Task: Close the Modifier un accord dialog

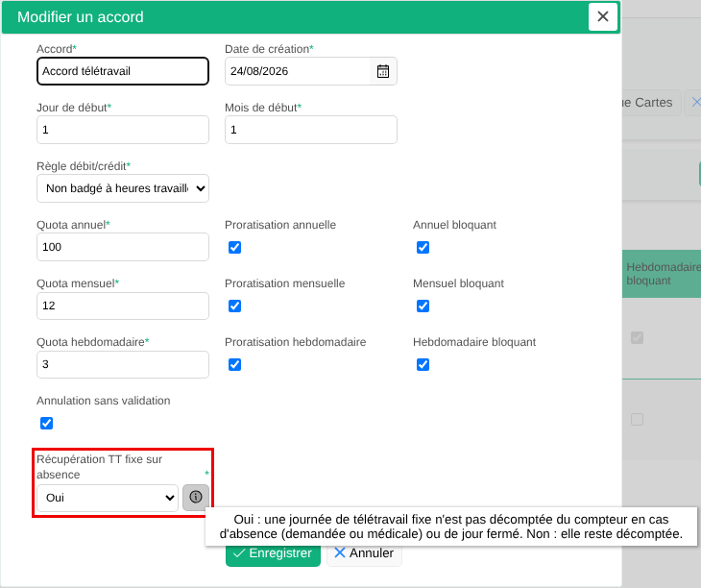Action: (603, 16)
